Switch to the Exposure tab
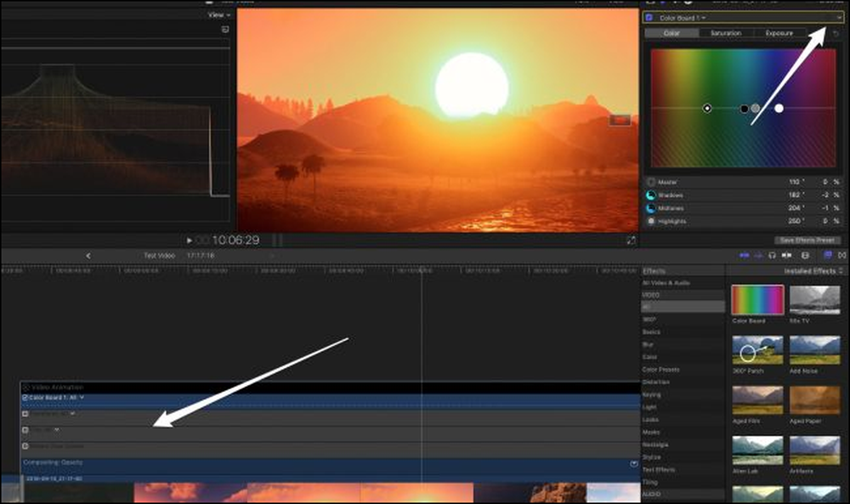The image size is (850, 504). click(x=779, y=33)
